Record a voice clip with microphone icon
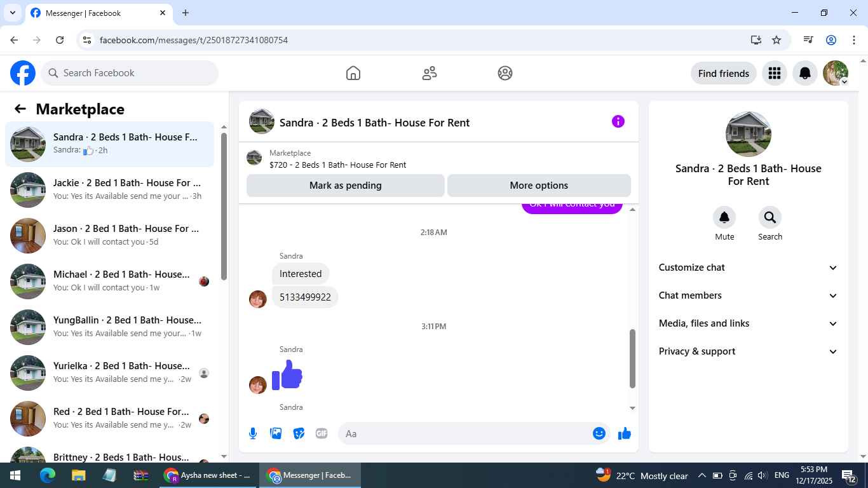 [x=253, y=433]
